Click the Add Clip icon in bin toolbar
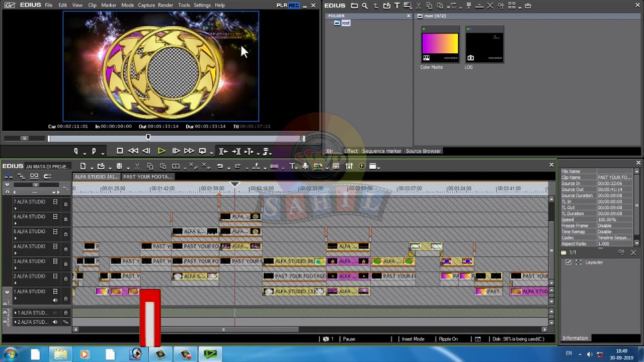 click(x=386, y=6)
